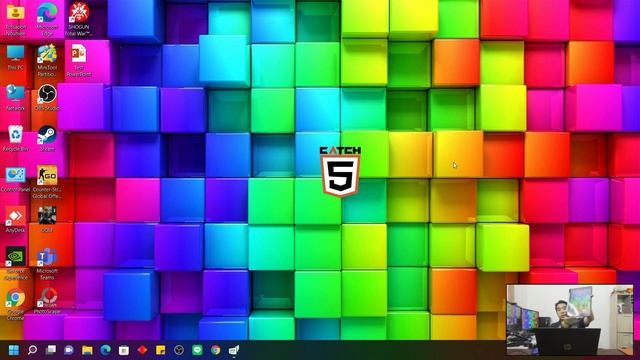Select the Counter-Strike Global Offensive shortcut
640x360 pixels.
(47, 182)
